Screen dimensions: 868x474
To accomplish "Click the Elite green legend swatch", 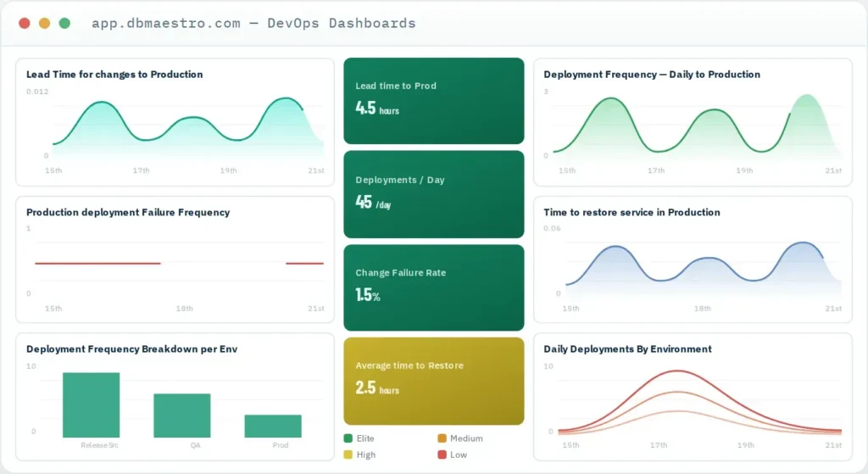I will pyautogui.click(x=348, y=438).
